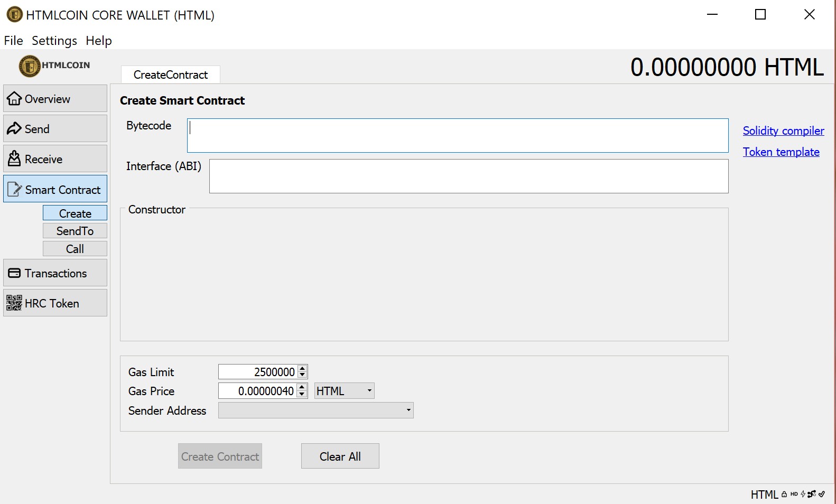
Task: Open the Token template link
Action: [781, 152]
